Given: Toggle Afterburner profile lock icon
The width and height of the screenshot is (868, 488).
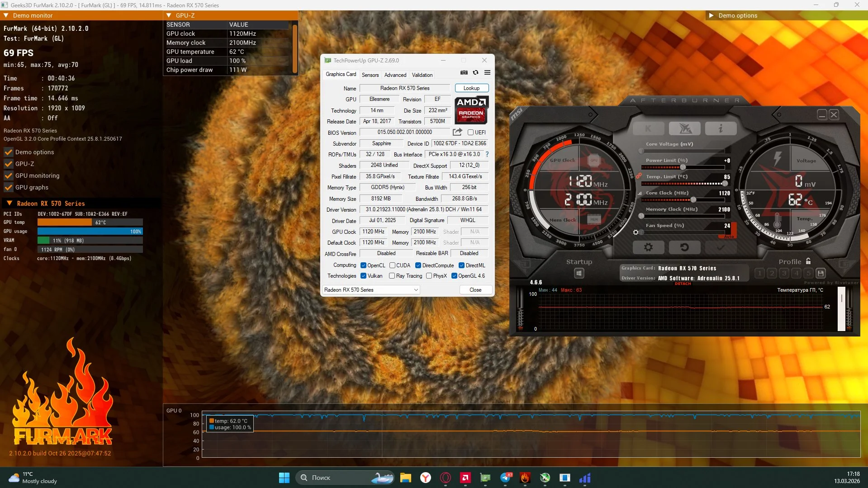Looking at the screenshot, I should click(808, 261).
